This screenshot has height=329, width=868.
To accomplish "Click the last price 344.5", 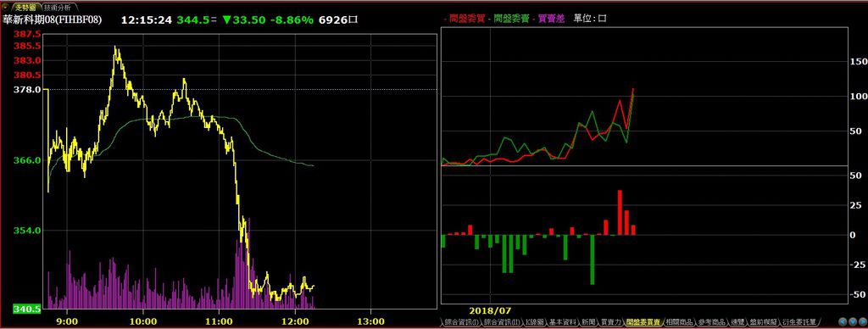I will [192, 20].
